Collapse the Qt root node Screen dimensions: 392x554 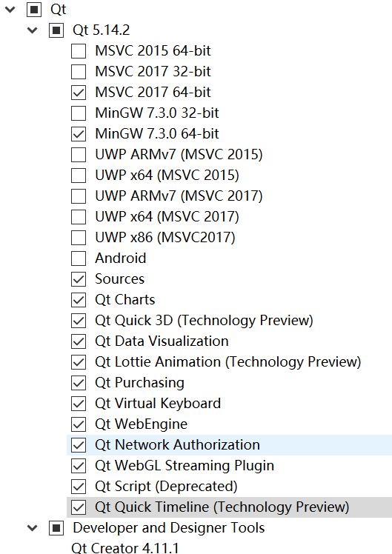[10, 10]
